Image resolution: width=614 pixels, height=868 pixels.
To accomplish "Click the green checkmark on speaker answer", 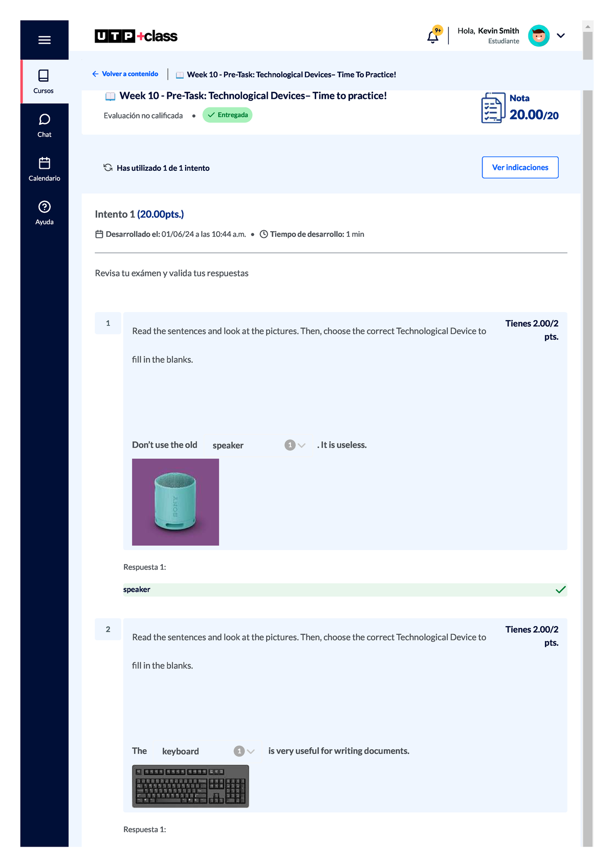I will (560, 590).
